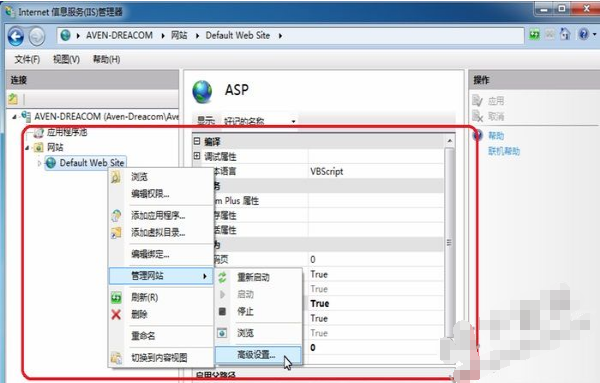This screenshot has height=383, width=600.
Task: Click the connect icon in the Connections toolbar
Action: click(x=13, y=99)
